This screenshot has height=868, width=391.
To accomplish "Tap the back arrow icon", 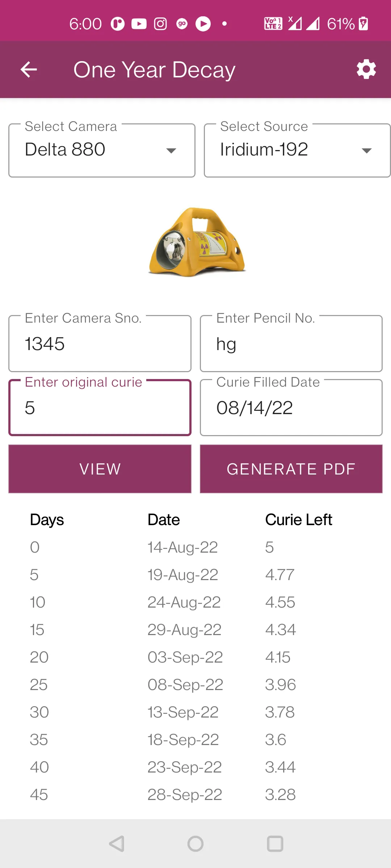I will (x=29, y=69).
